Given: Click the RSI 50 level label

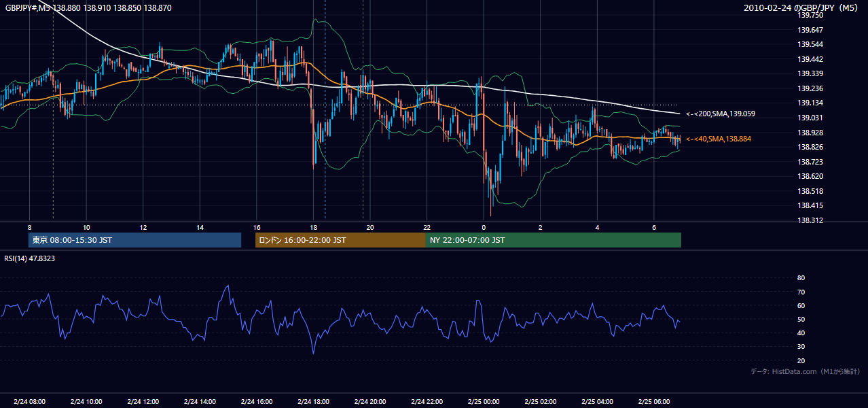Looking at the screenshot, I should coord(801,319).
